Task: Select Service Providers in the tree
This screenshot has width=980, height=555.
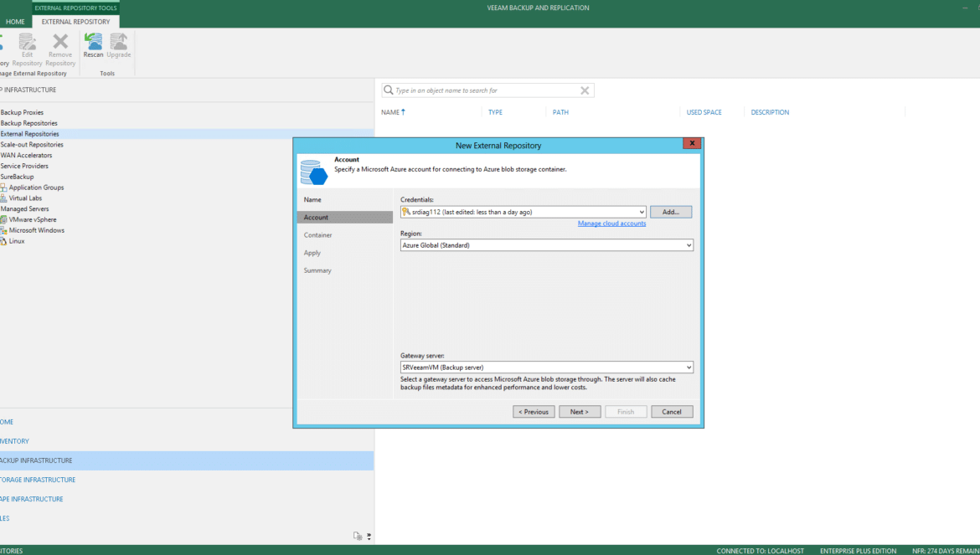Action: [x=24, y=166]
